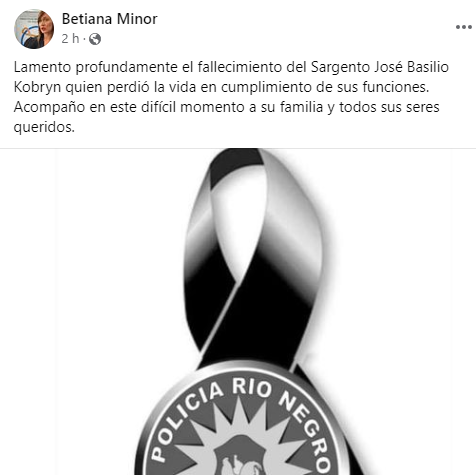Open the post permalink via '2 h' timestamp

point(70,39)
